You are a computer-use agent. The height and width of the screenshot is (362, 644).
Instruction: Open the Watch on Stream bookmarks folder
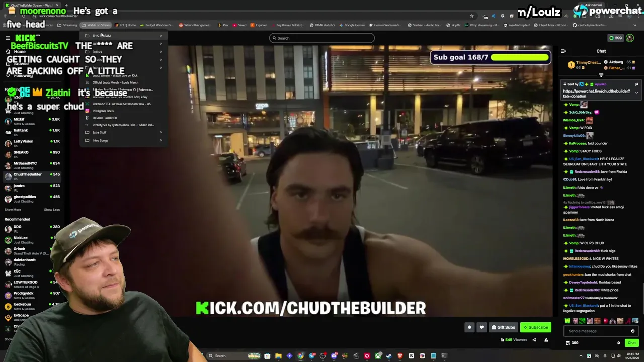pos(96,25)
